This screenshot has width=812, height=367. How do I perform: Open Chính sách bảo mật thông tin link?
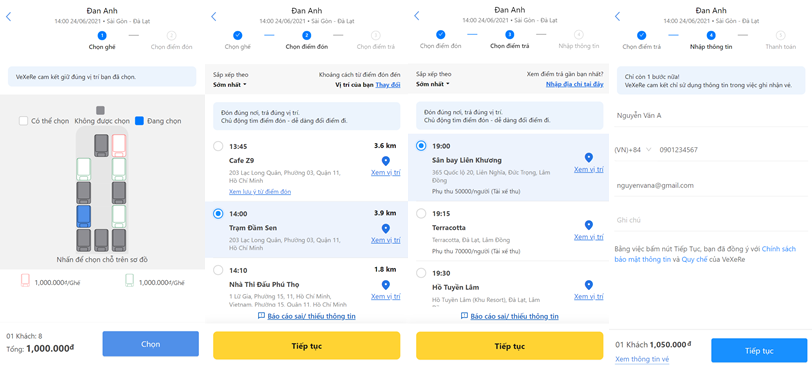pos(705,254)
